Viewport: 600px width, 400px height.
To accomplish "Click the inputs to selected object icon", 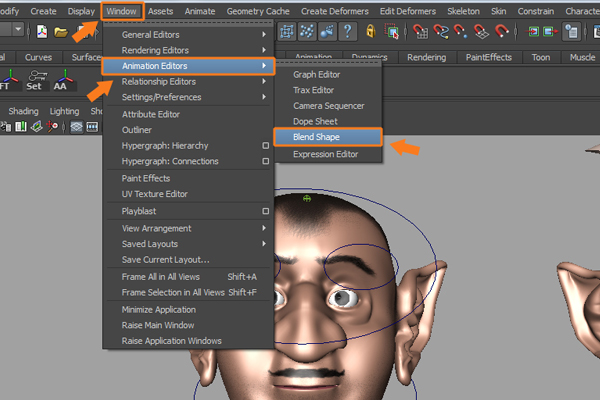I will (x=532, y=31).
